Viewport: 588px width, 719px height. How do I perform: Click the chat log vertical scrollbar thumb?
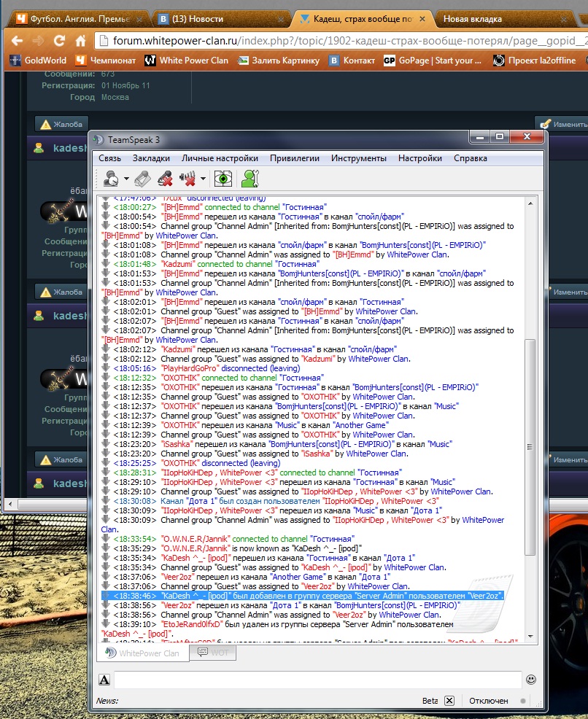(x=530, y=447)
